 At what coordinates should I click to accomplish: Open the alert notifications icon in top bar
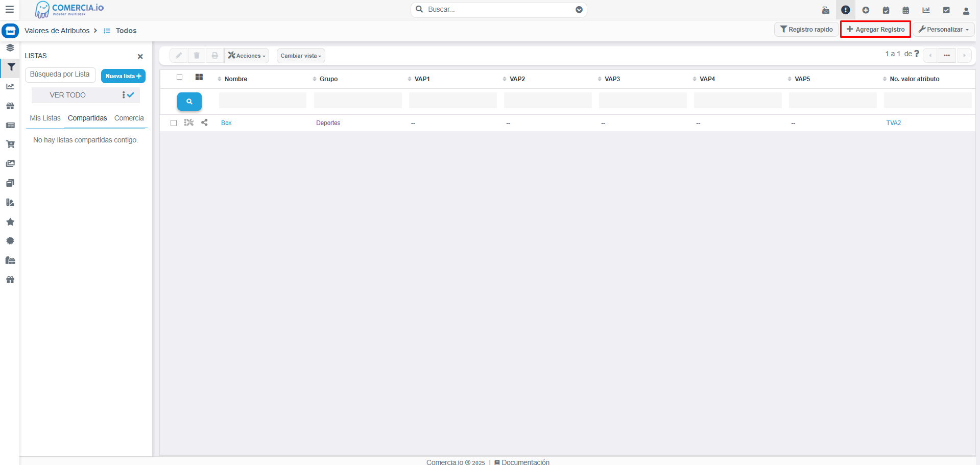(846, 10)
